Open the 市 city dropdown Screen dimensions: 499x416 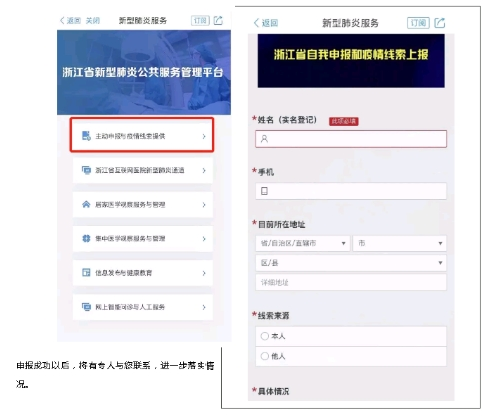pyautogui.click(x=399, y=243)
